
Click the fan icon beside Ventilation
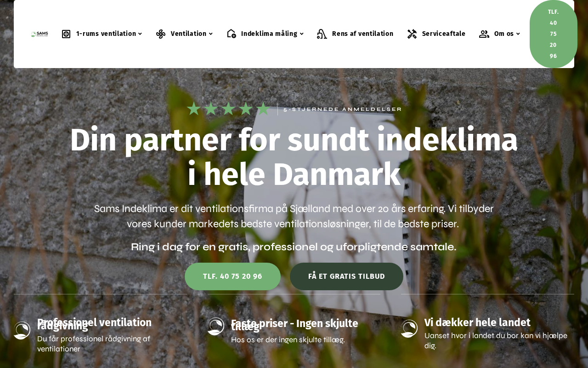coord(161,34)
